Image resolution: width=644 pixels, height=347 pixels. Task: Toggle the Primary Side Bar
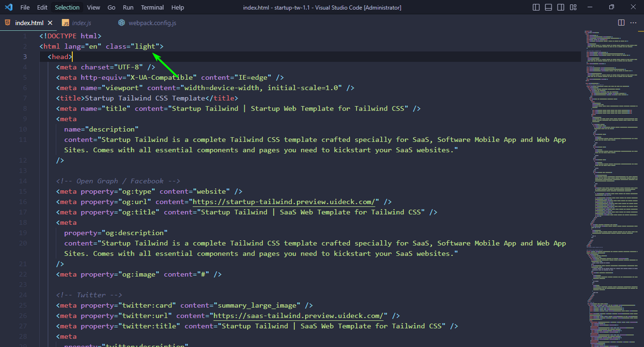point(536,7)
